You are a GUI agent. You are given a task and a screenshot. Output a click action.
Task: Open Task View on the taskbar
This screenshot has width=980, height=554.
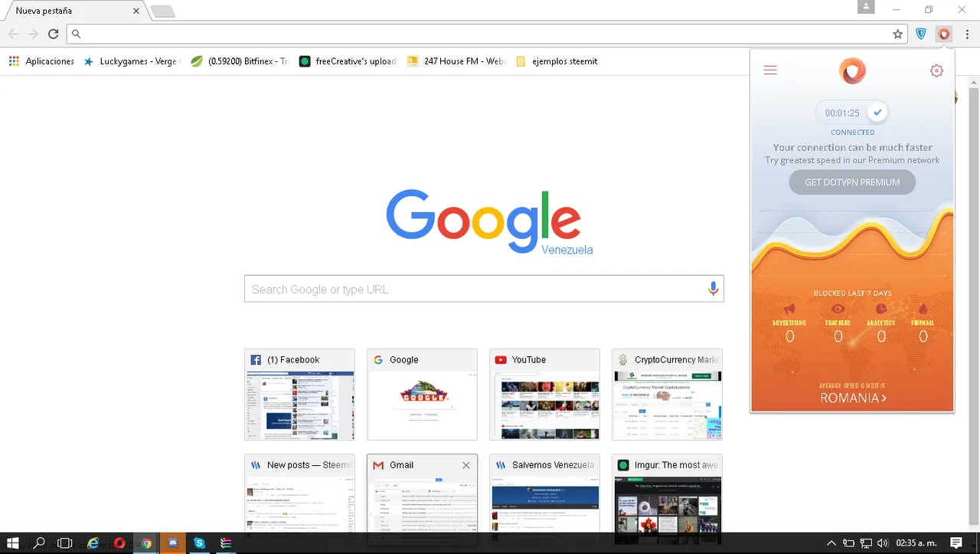click(65, 543)
